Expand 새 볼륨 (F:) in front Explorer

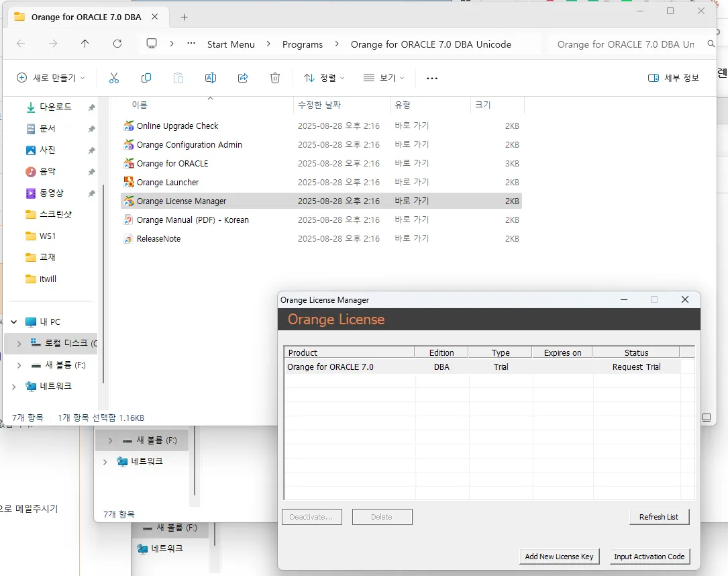(19, 365)
